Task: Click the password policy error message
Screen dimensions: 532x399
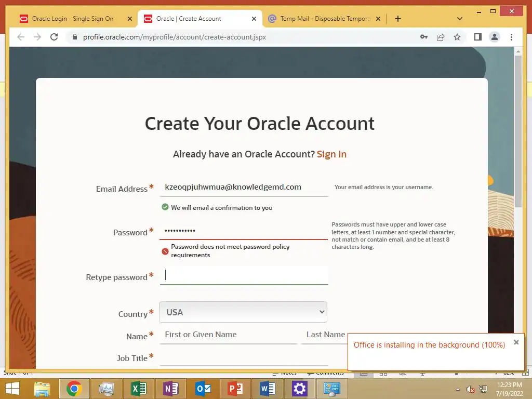Action: tap(230, 251)
